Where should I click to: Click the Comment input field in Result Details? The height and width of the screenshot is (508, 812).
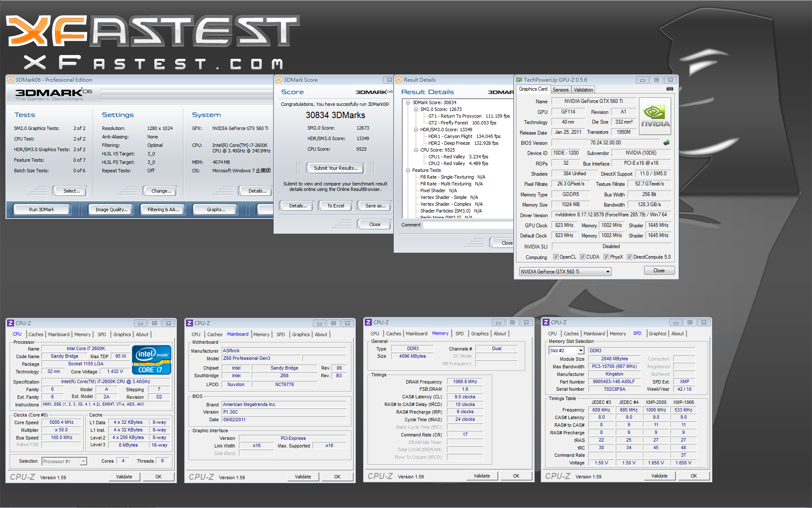[x=469, y=225]
